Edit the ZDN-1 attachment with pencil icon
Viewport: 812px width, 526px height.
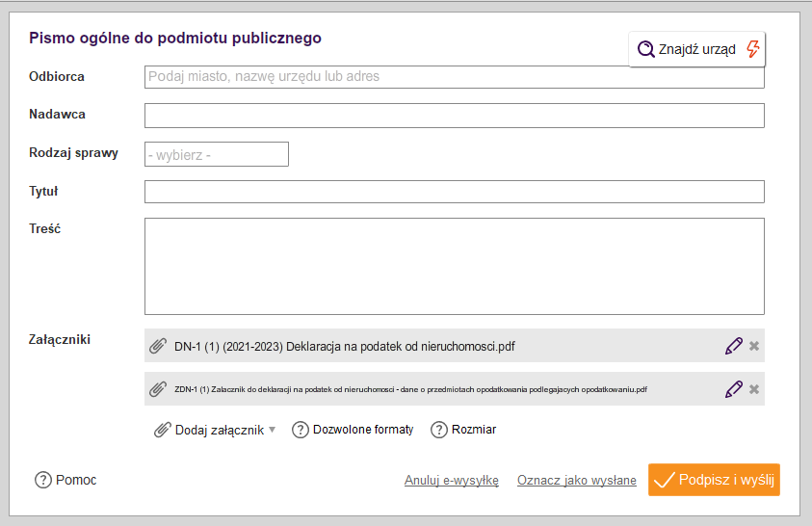click(733, 389)
